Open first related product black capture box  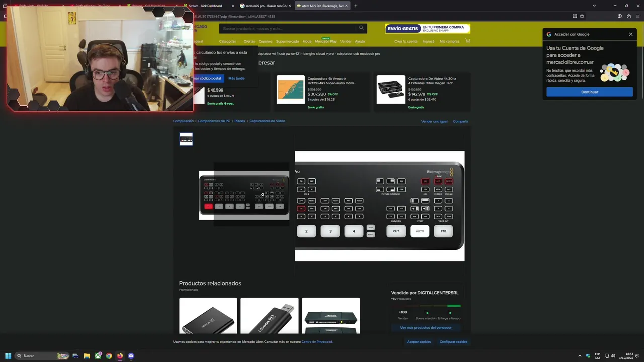coord(208,316)
